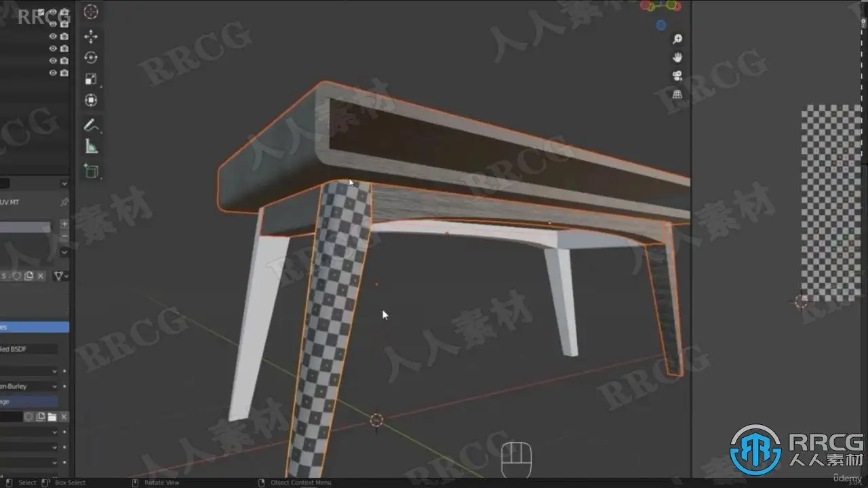Click the checker texture in UV editor

831,203
